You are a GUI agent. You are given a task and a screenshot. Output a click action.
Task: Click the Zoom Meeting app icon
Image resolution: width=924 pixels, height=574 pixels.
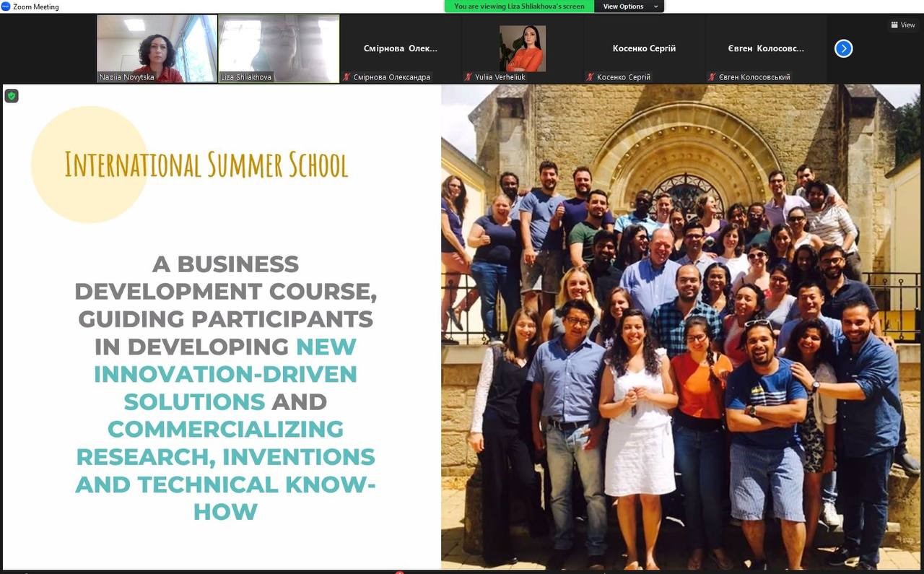pos(6,6)
